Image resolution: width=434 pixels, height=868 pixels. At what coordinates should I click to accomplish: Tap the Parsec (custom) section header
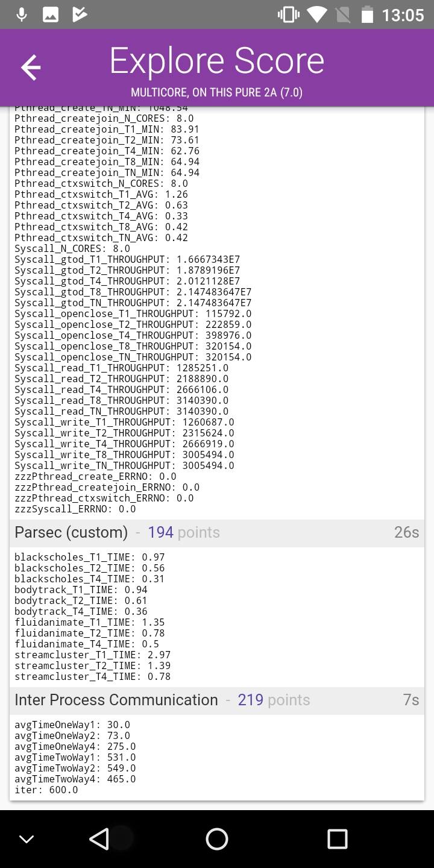tap(71, 533)
